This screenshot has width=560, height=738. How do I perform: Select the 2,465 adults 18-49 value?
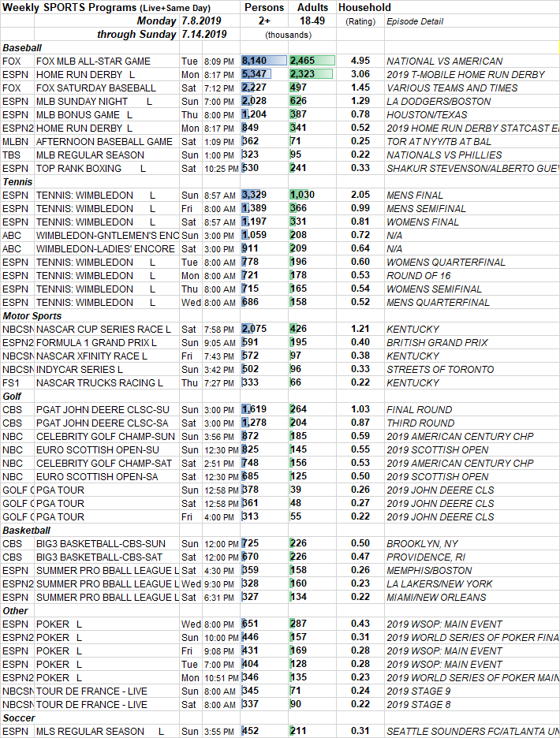point(312,61)
